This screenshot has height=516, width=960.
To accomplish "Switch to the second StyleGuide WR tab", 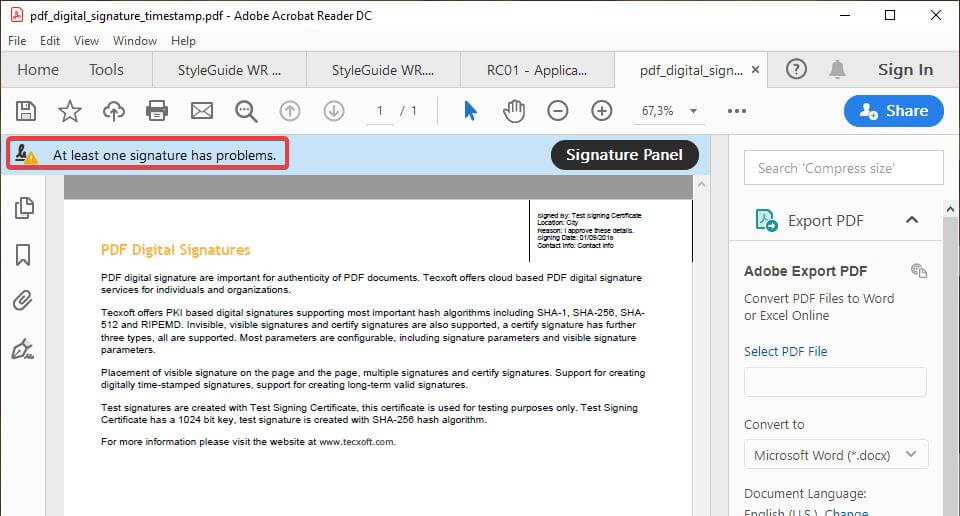I will pos(383,70).
